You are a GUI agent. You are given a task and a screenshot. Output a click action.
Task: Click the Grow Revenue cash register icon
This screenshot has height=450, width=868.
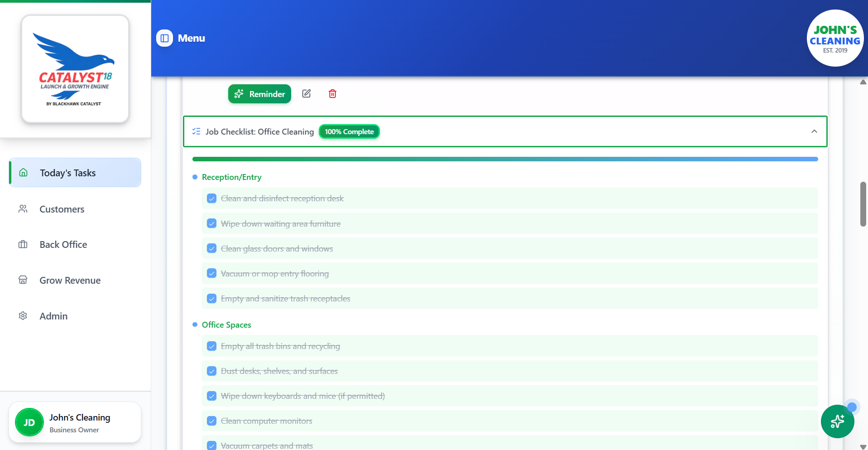click(23, 280)
